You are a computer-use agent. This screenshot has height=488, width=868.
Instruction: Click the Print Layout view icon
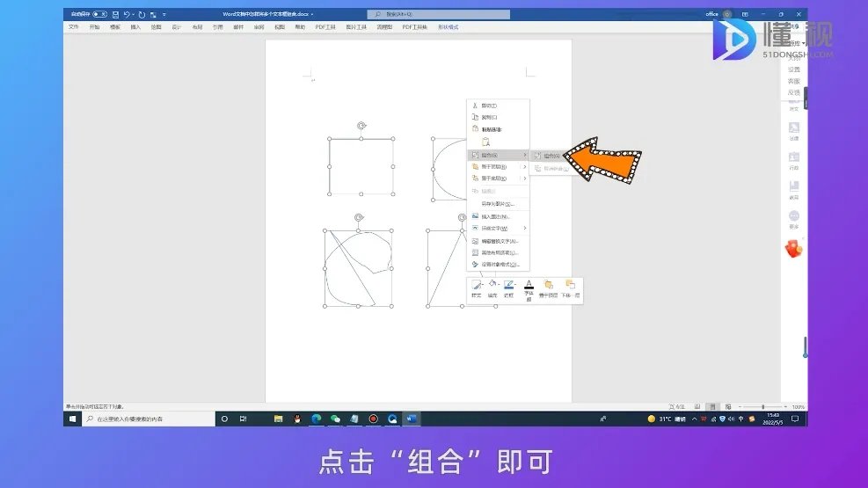click(712, 406)
